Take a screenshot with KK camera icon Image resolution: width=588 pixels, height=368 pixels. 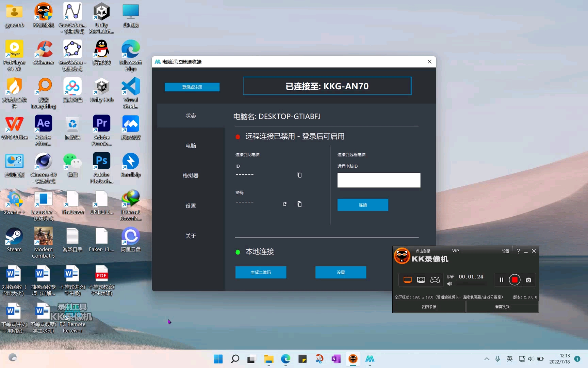point(528,280)
